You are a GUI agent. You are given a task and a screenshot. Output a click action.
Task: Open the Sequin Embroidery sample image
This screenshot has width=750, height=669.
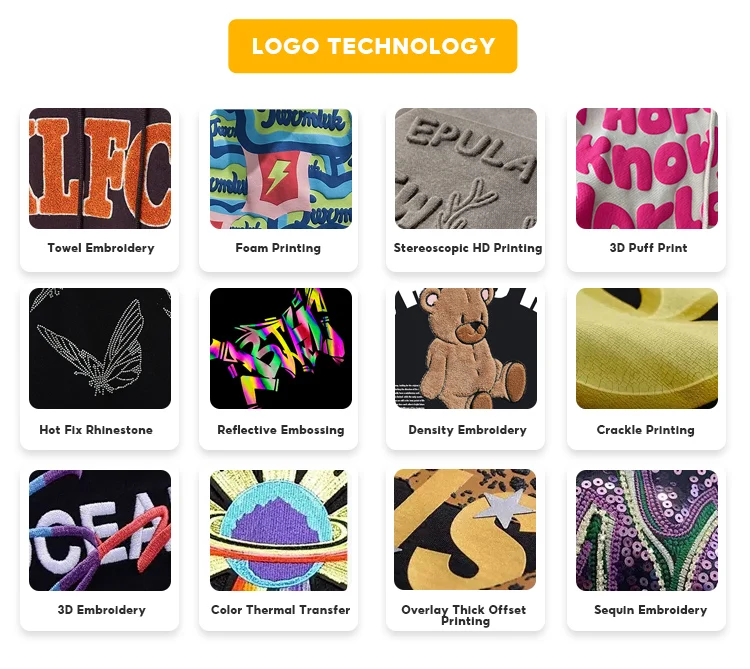[647, 530]
